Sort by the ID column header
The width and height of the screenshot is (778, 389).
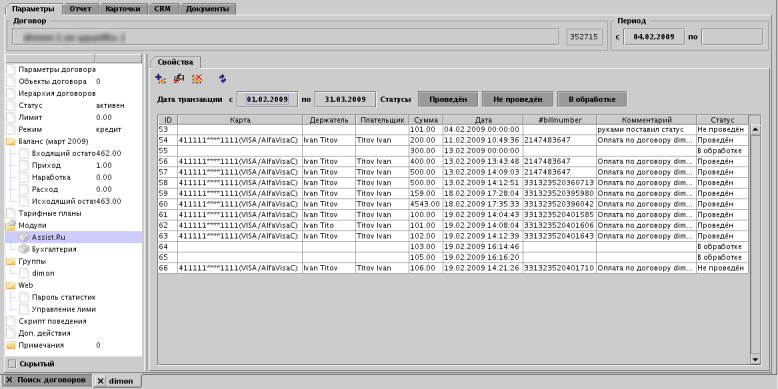coord(168,120)
